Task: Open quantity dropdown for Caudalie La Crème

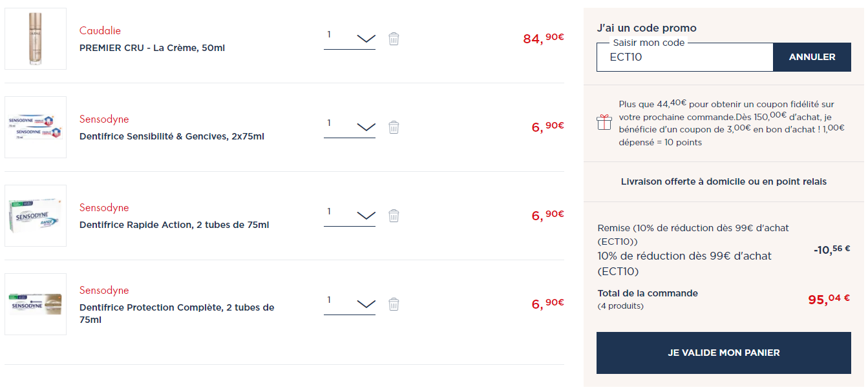Action: [x=350, y=38]
